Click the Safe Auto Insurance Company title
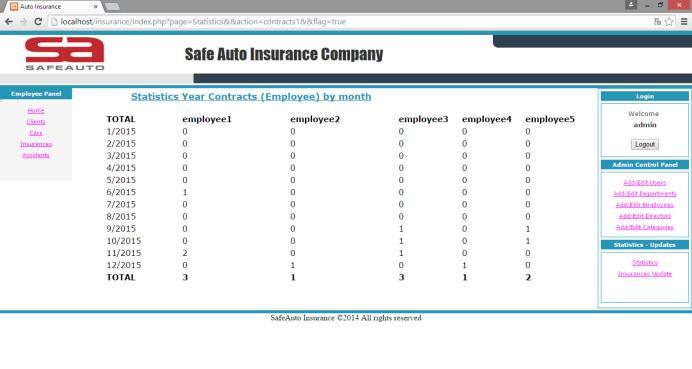This screenshot has height=369, width=692. pyautogui.click(x=284, y=54)
